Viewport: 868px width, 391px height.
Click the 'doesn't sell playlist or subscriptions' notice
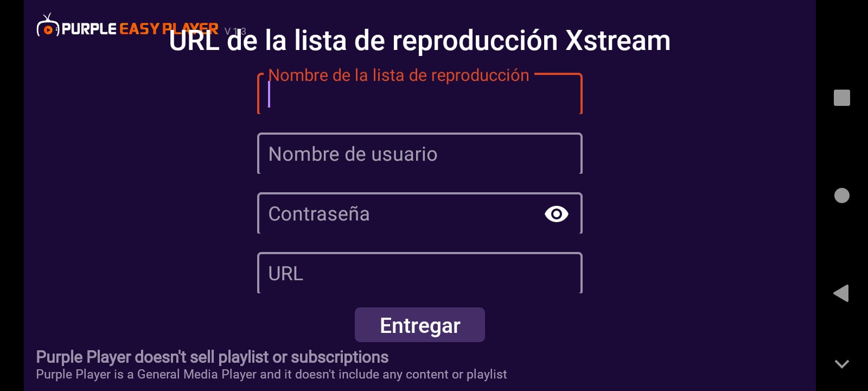point(212,357)
